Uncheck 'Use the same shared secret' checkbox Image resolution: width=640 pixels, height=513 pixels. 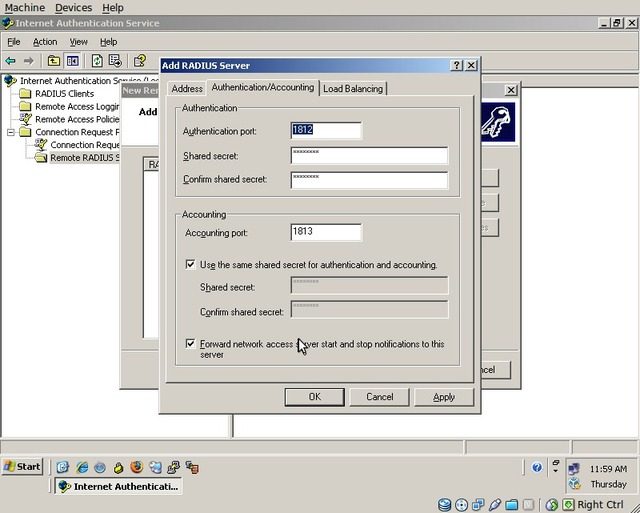pyautogui.click(x=191, y=265)
